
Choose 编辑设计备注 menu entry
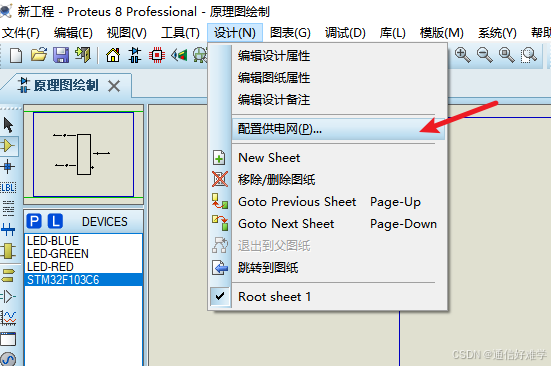point(338,100)
